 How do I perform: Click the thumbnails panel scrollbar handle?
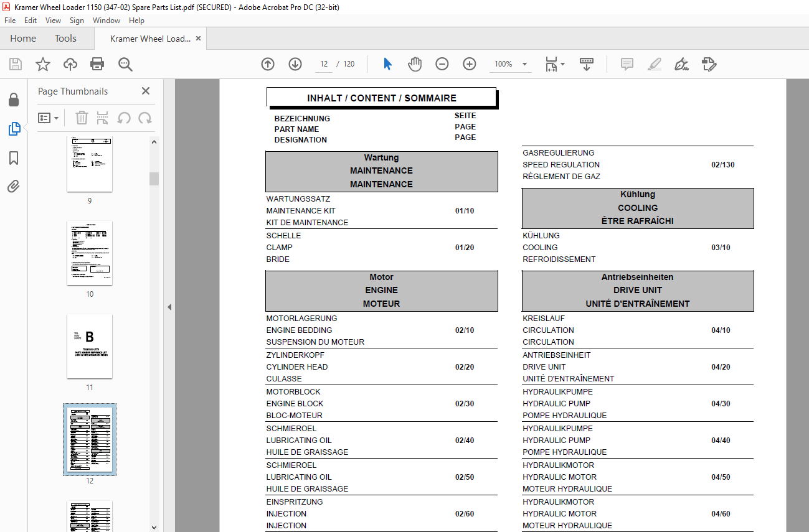click(154, 179)
